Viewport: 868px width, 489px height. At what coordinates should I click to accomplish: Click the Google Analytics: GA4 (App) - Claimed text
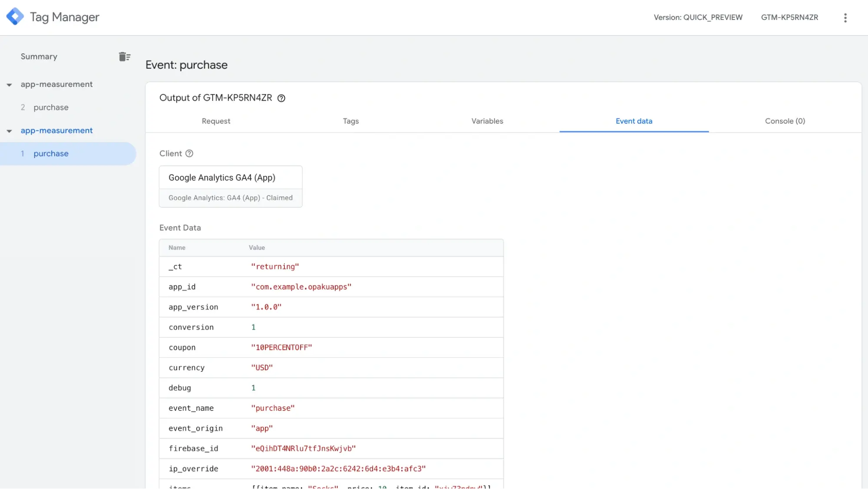(231, 198)
